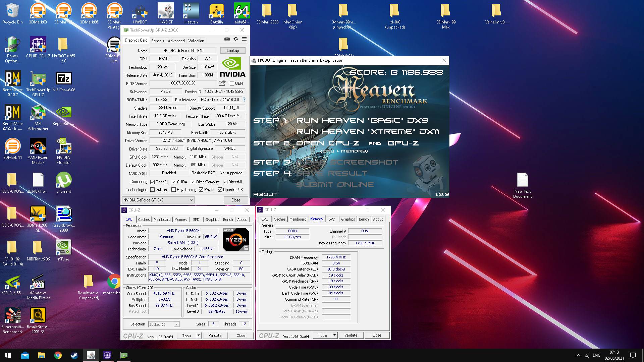Click Lookup button in GPU-Z
Image resolution: width=644 pixels, height=362 pixels.
(x=233, y=51)
